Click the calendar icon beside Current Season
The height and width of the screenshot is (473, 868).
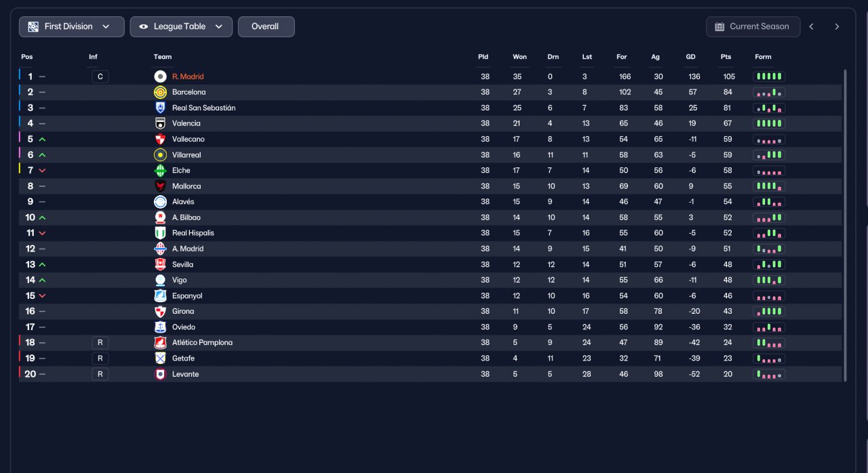tap(719, 26)
